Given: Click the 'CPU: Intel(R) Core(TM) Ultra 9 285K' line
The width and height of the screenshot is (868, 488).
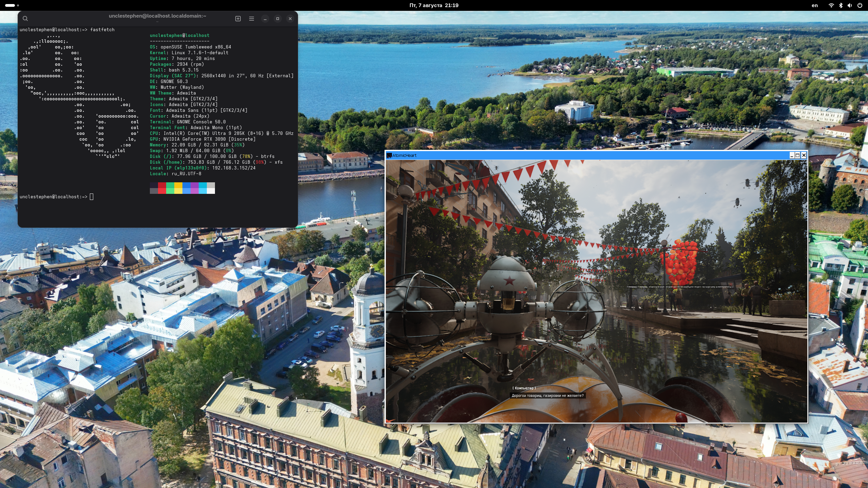Looking at the screenshot, I should tap(222, 134).
